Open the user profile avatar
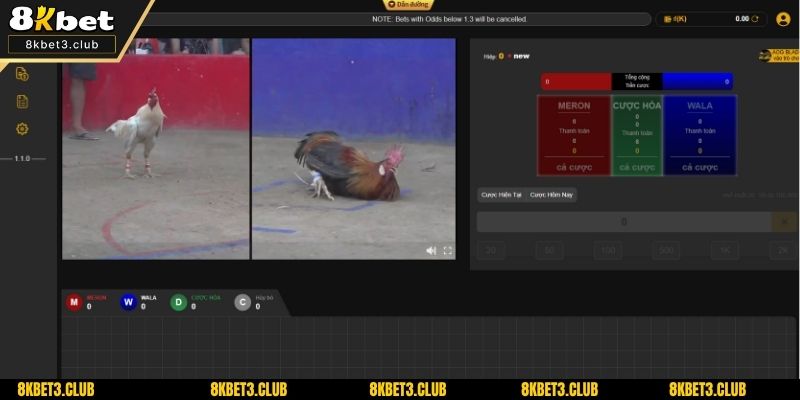This screenshot has width=800, height=400. click(x=783, y=19)
